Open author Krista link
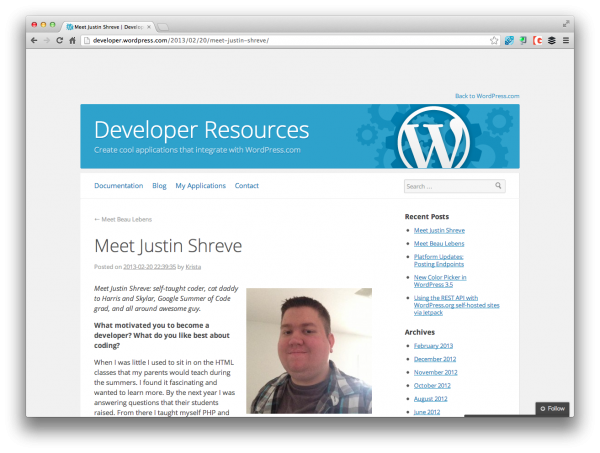 tap(193, 267)
